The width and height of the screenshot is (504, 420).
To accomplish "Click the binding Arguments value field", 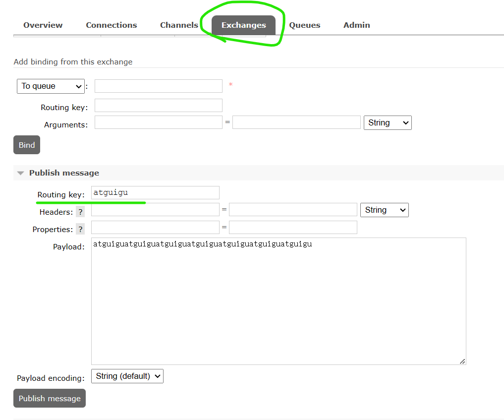I will 296,122.
